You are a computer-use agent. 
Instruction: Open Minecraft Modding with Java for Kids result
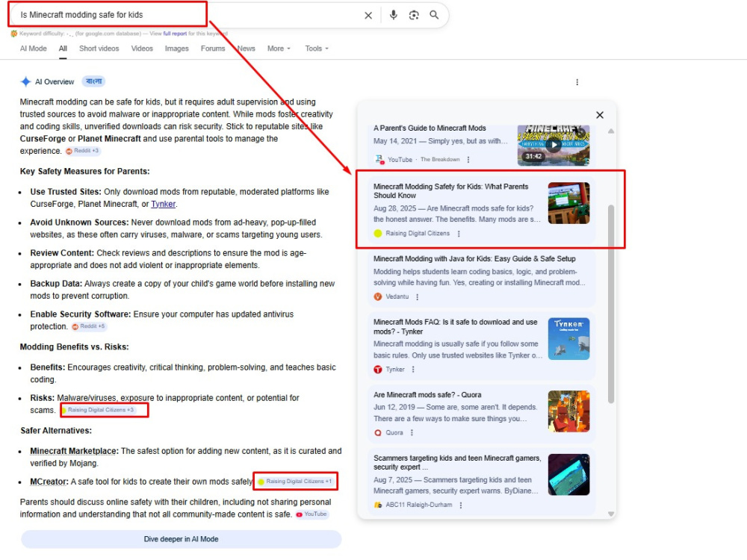point(474,258)
